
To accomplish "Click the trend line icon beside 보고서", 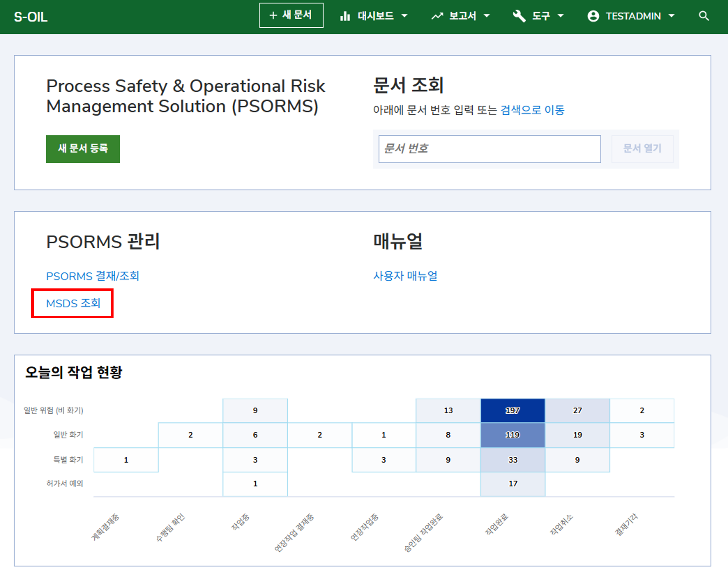I will (437, 16).
